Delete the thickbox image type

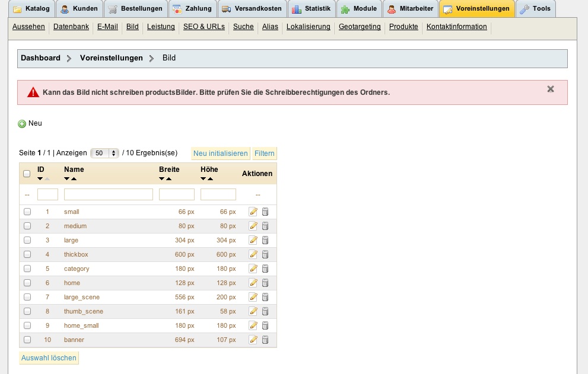[265, 254]
